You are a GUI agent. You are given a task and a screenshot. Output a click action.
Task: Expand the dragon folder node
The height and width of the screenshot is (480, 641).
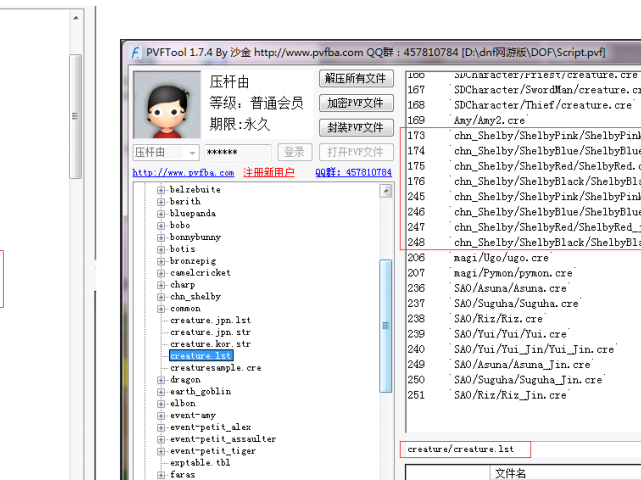(x=161, y=380)
